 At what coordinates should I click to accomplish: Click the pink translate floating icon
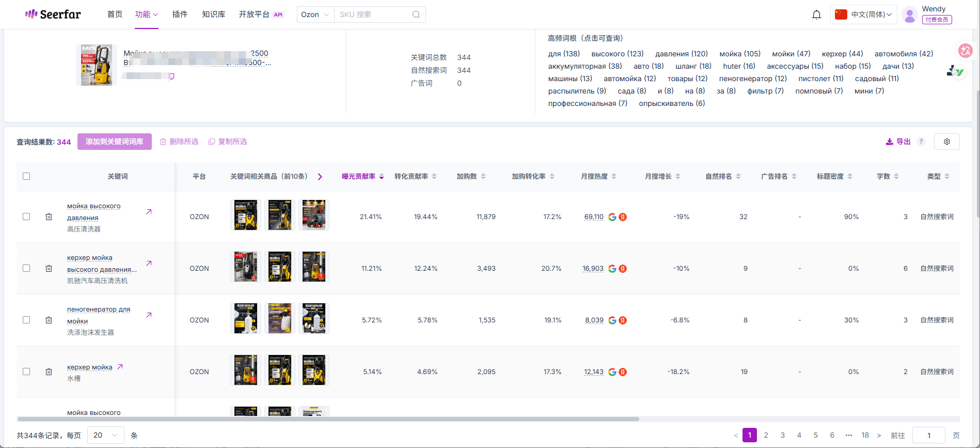(x=965, y=50)
